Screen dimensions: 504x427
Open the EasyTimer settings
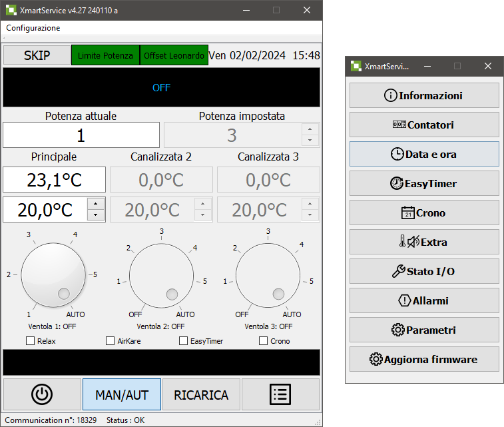[x=424, y=183]
